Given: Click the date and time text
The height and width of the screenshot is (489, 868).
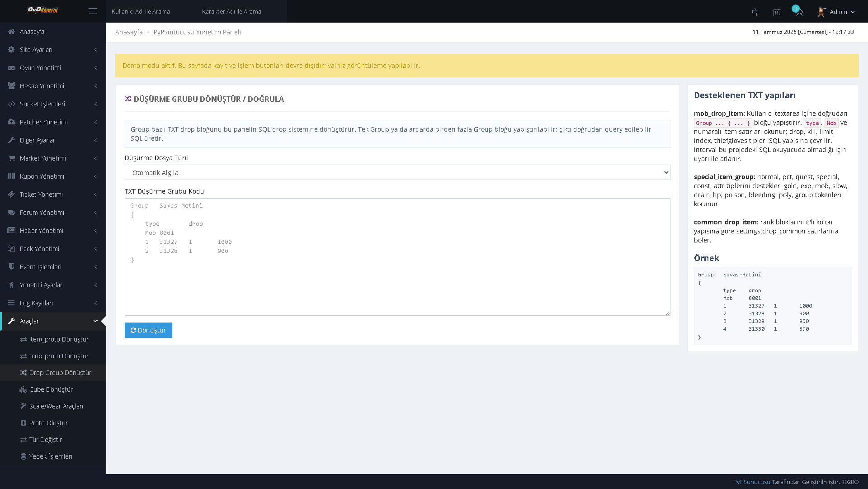Looking at the screenshot, I should (x=803, y=32).
